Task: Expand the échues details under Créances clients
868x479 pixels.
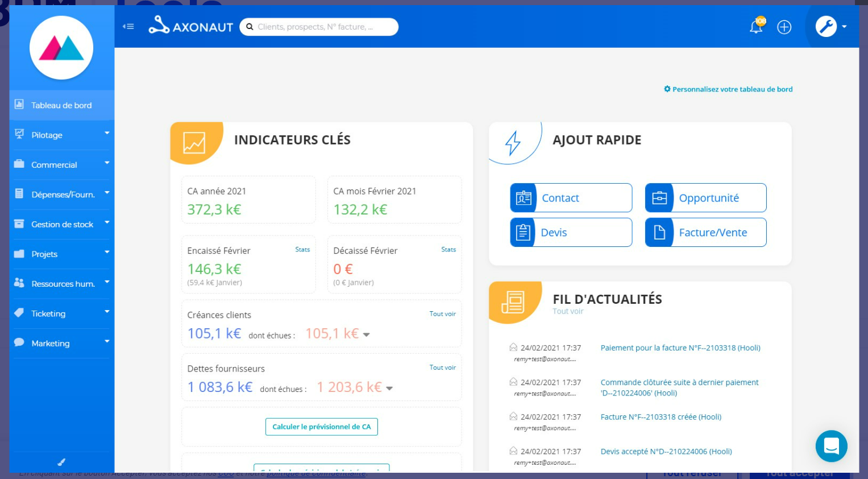Action: pyautogui.click(x=367, y=335)
